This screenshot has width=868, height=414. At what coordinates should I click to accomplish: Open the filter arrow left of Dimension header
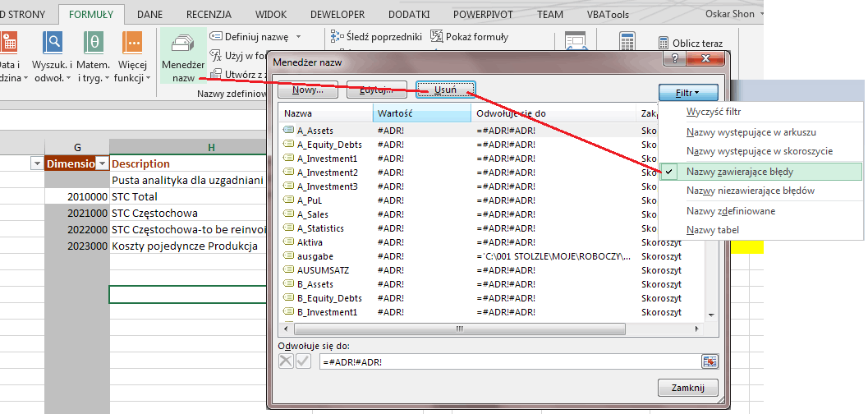(x=36, y=163)
